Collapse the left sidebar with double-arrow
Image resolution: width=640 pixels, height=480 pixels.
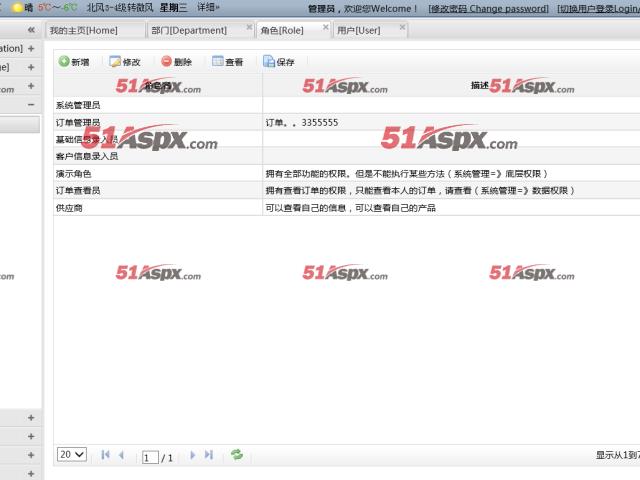click(x=31, y=30)
